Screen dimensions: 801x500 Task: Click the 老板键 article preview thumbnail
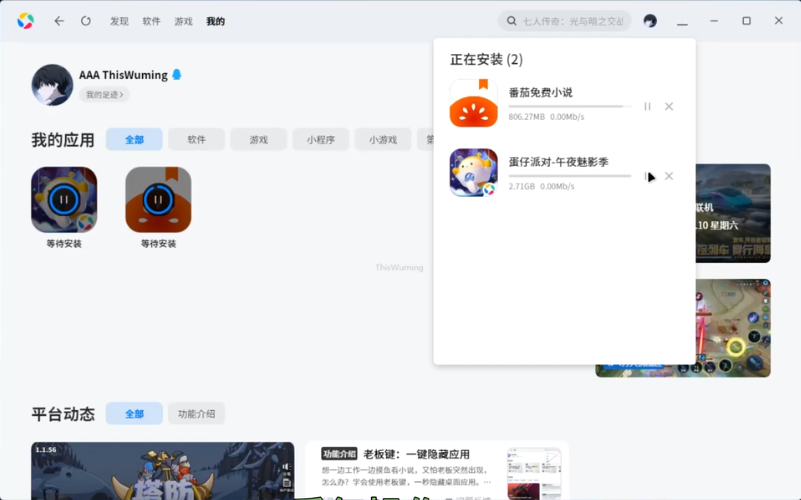pos(534,474)
